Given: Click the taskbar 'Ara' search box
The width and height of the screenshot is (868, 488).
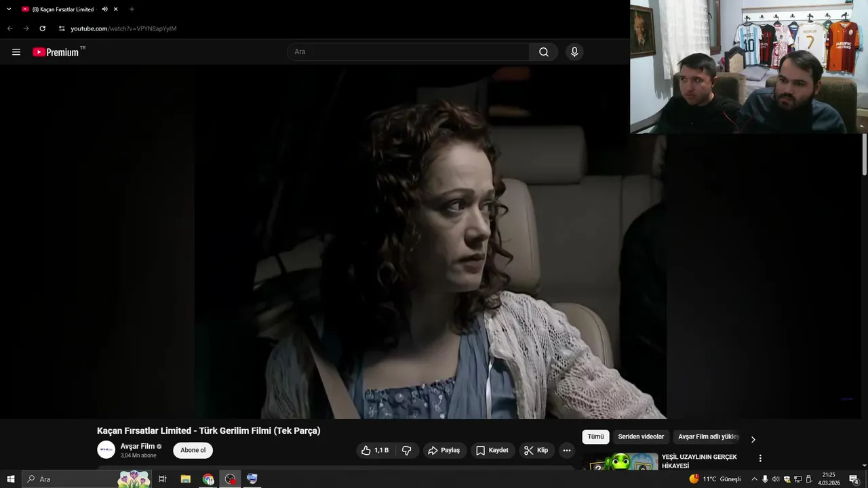Looking at the screenshot, I should tap(86, 479).
